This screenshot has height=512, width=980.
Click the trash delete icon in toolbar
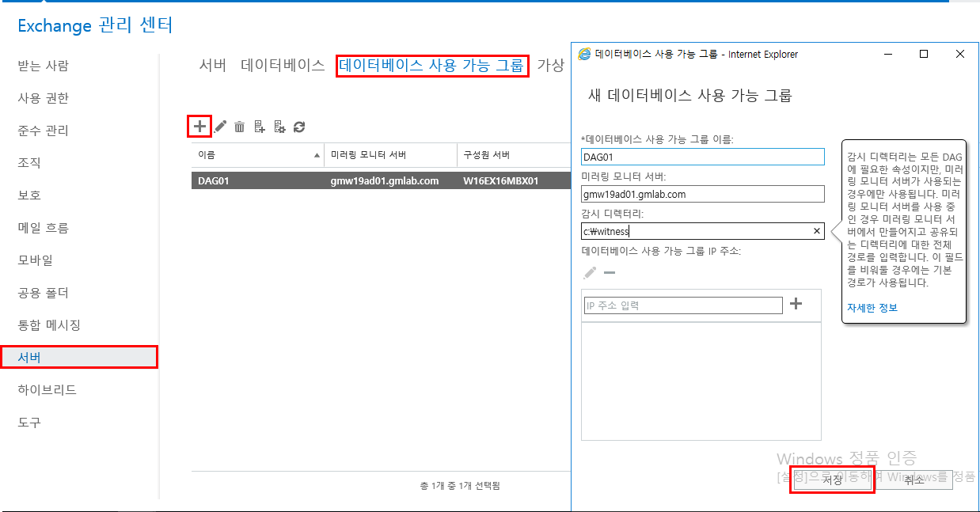(239, 127)
